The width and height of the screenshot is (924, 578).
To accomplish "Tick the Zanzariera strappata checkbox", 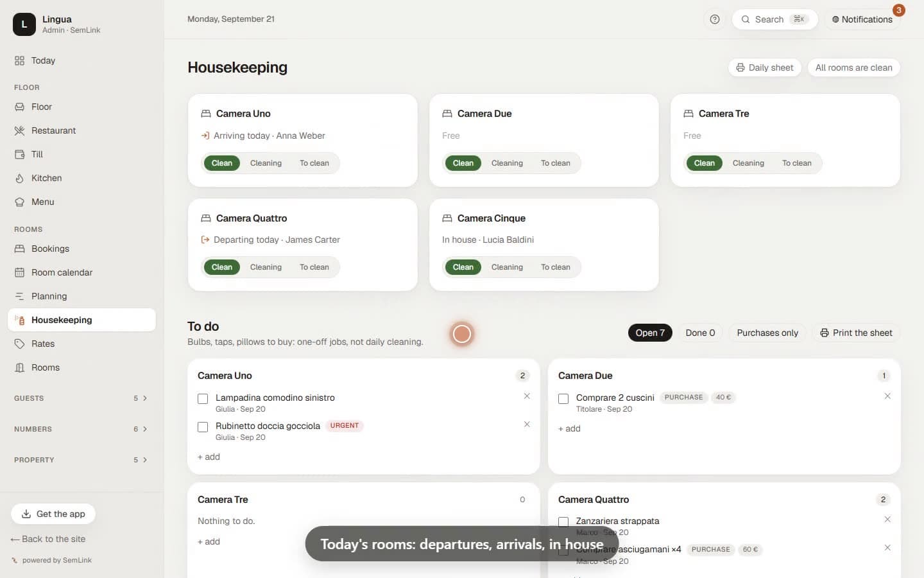I will [563, 522].
